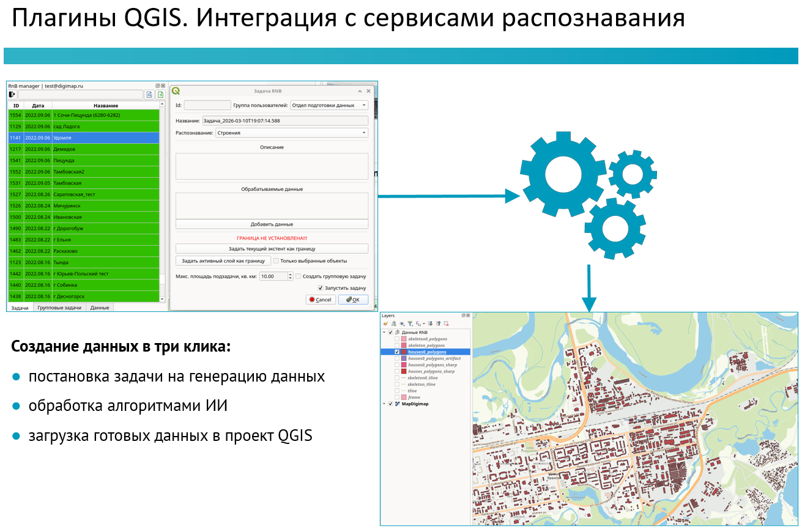This screenshot has width=802, height=532.
Task: Click the search task icon in RnB manager
Action: [149, 95]
